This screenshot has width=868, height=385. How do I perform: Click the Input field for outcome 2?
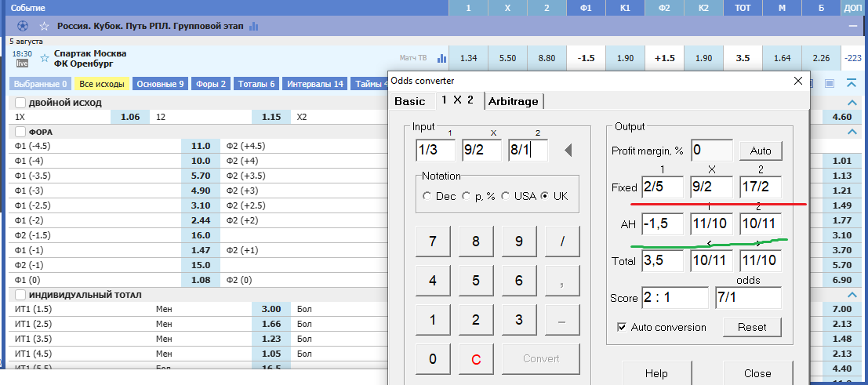(528, 150)
